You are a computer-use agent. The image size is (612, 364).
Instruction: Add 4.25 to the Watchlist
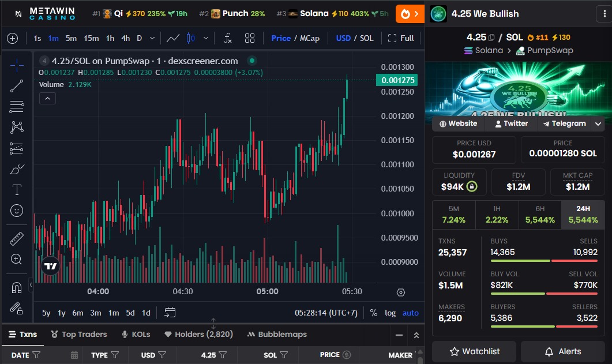pyautogui.click(x=474, y=351)
